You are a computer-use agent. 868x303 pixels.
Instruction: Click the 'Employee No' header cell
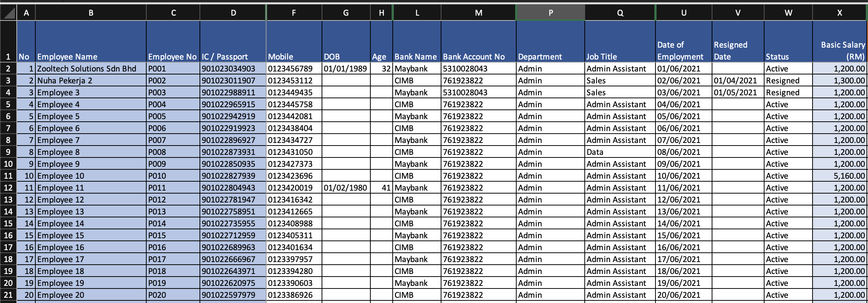coord(173,41)
